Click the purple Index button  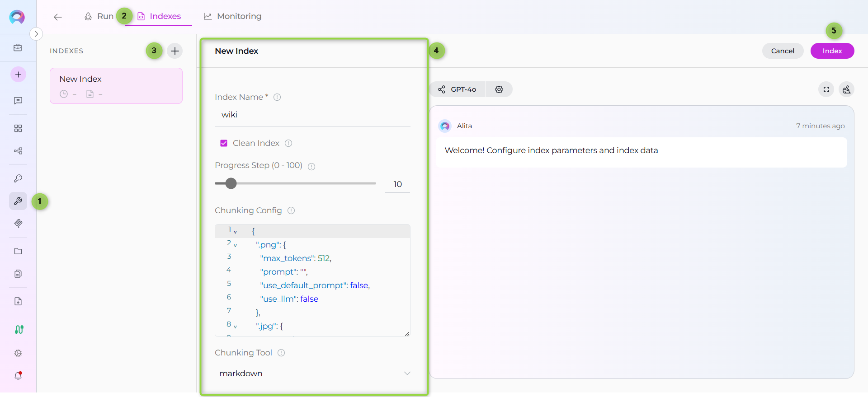click(x=832, y=51)
